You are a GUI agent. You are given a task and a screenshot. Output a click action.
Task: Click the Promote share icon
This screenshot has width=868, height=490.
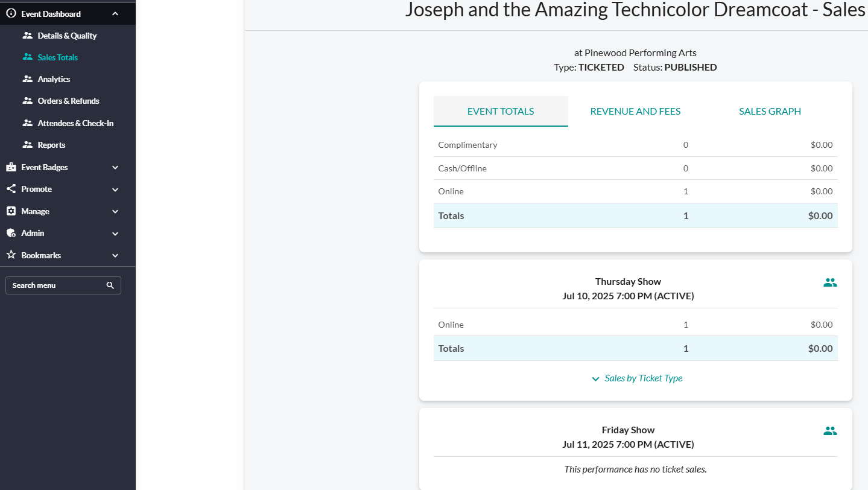coord(11,189)
